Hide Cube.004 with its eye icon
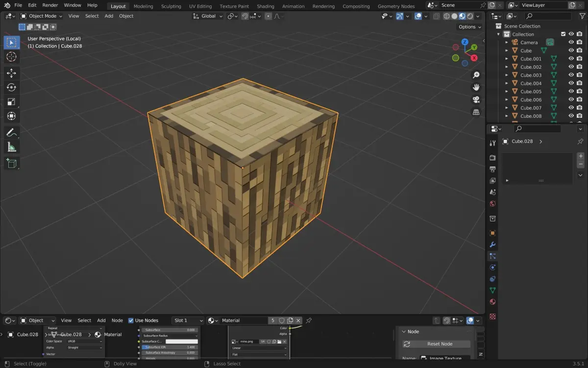 571,83
